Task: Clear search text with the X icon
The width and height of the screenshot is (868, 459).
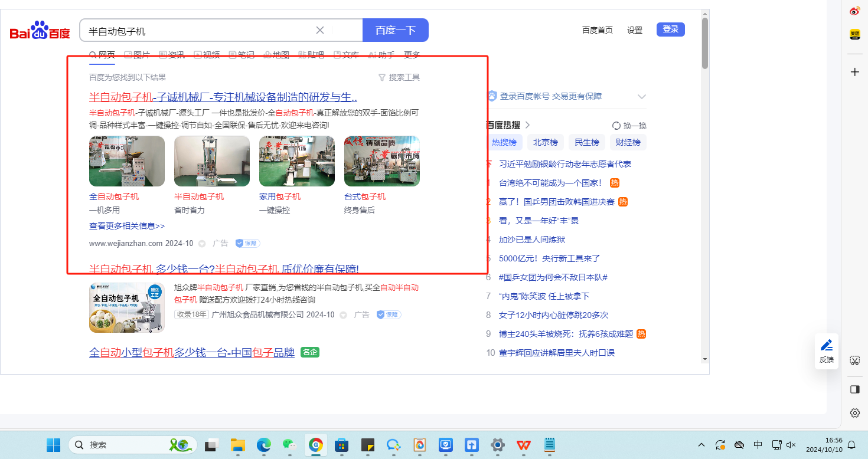Action: click(320, 30)
